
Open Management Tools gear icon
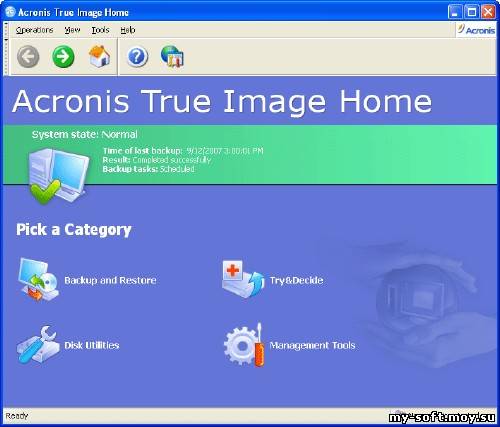coord(244,345)
